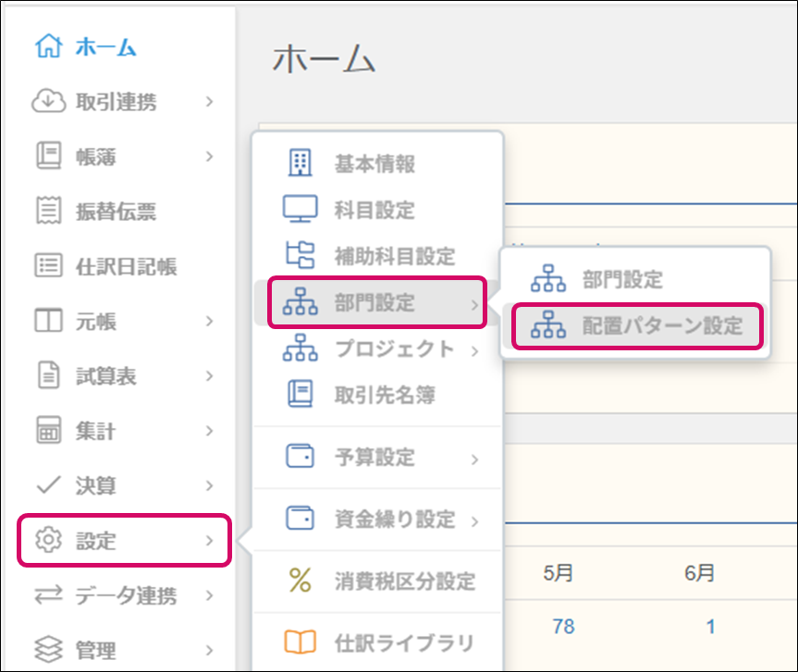Expand the 資金繰り設定 submenu chevron
Image resolution: width=798 pixels, height=672 pixels.
pos(474,521)
